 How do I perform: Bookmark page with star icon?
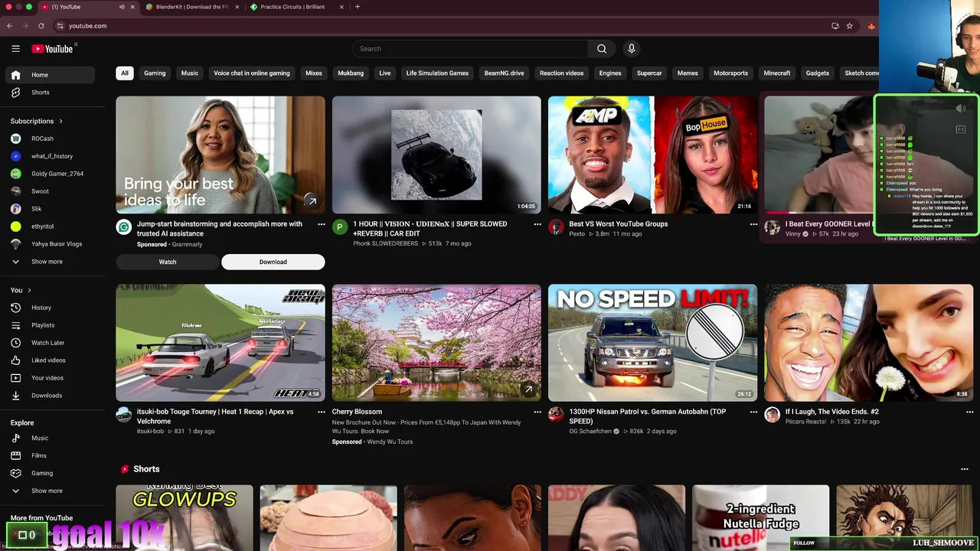pyautogui.click(x=849, y=26)
